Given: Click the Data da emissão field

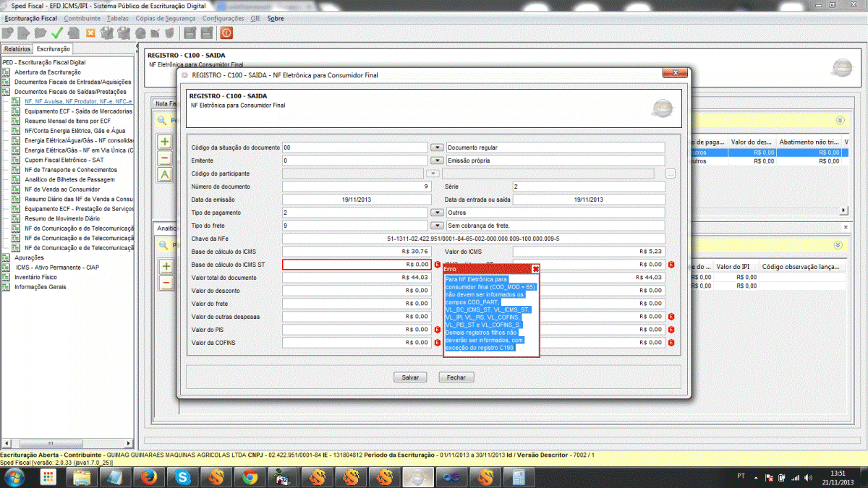Looking at the screenshot, I should coord(357,200).
